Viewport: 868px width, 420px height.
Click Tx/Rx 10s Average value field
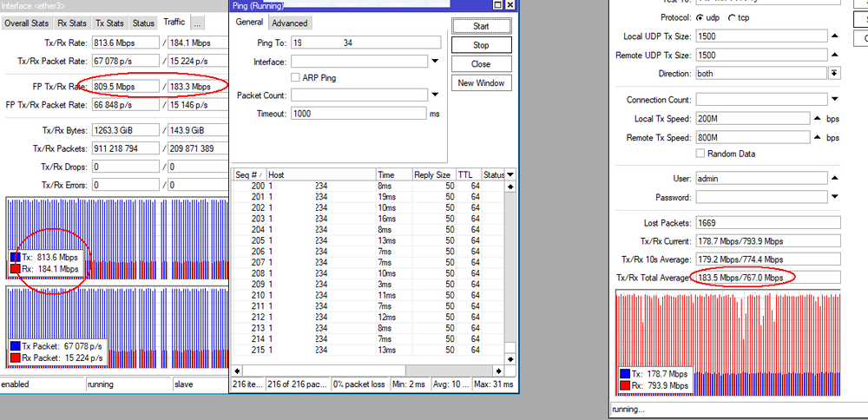[x=768, y=259]
